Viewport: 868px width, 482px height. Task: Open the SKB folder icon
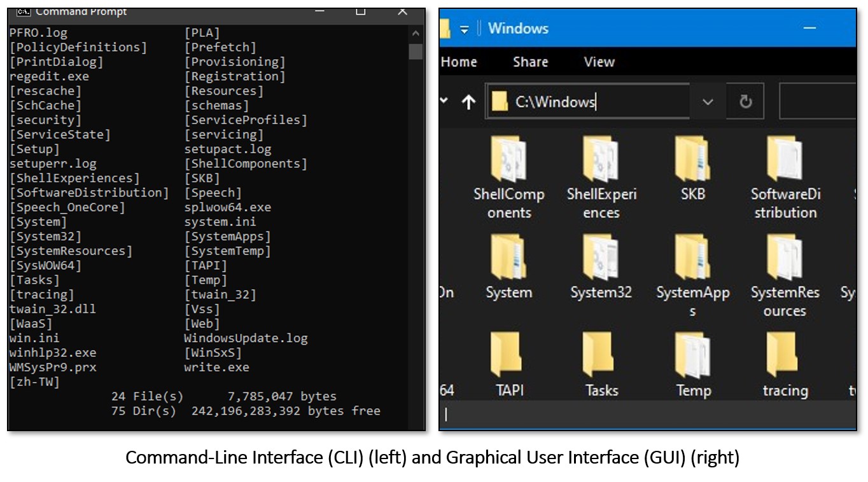click(692, 159)
